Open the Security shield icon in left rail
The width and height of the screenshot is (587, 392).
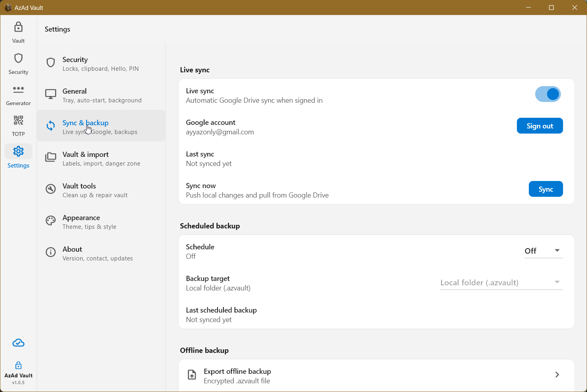[18, 58]
